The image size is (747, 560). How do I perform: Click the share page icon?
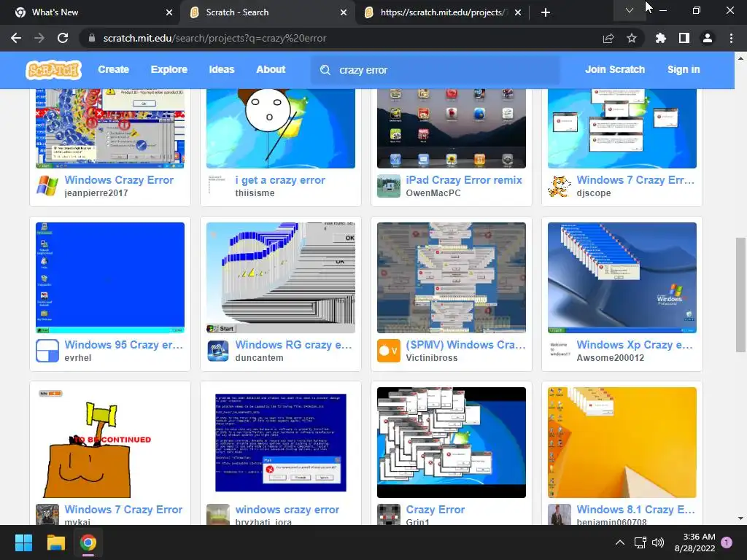point(608,38)
